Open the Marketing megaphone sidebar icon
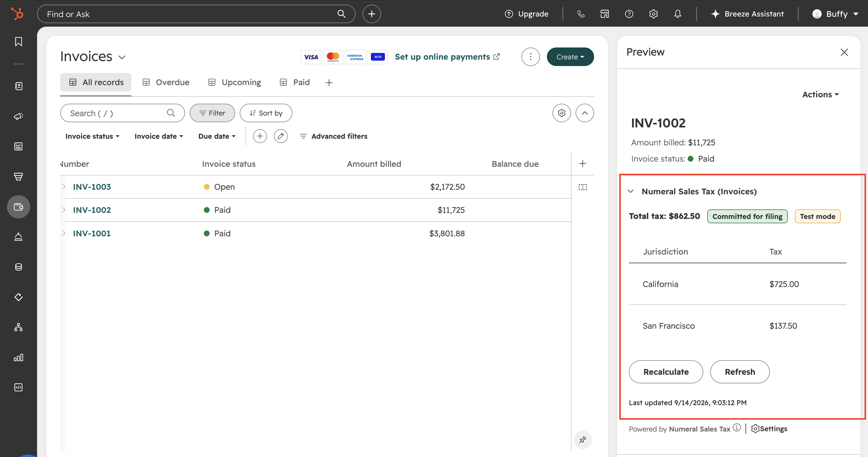This screenshot has height=457, width=868. [19, 116]
